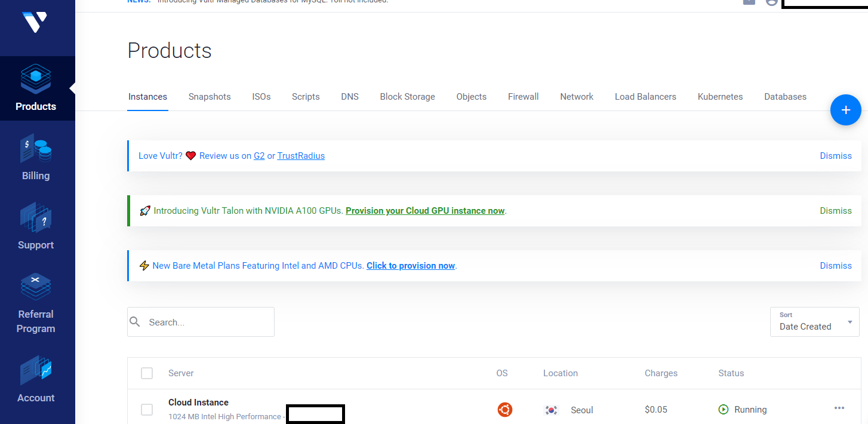Image resolution: width=868 pixels, height=424 pixels.
Task: Click the notification icon in top bar
Action: tap(749, 2)
